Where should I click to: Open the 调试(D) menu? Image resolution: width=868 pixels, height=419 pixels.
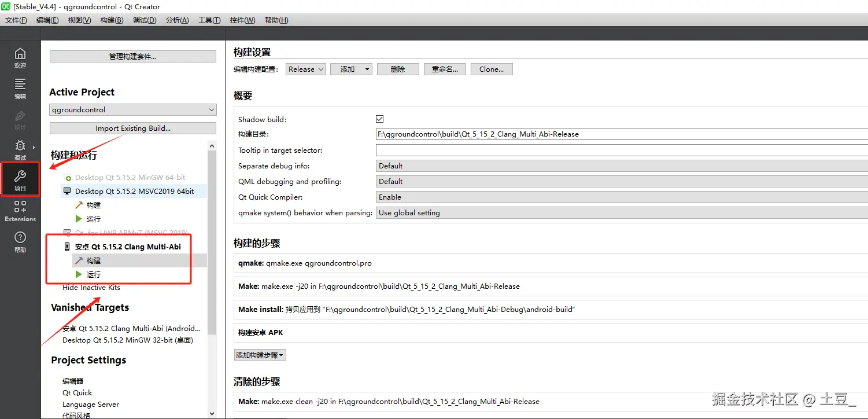[x=145, y=20]
